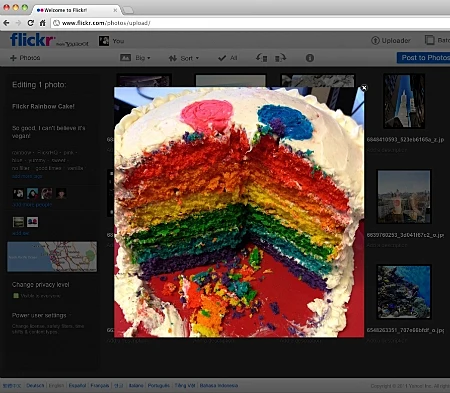Click the 'Post to Photostream' button
Image resolution: width=450 pixels, height=393 pixels.
tap(423, 58)
